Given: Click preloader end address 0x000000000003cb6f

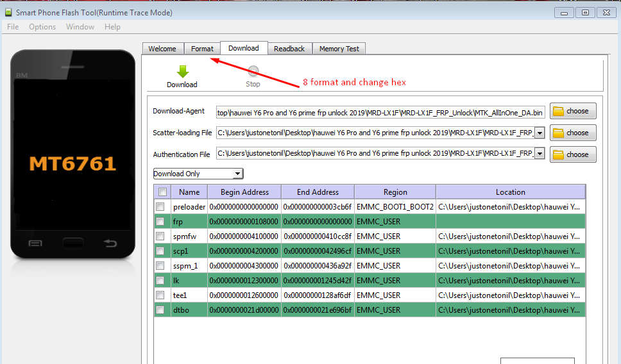Looking at the screenshot, I should tap(318, 207).
